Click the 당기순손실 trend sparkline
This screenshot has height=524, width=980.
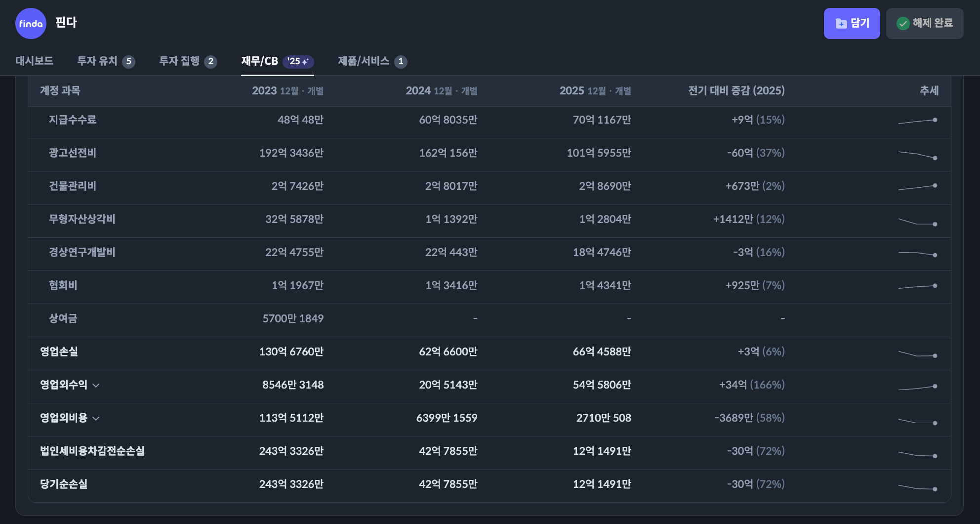click(x=917, y=487)
